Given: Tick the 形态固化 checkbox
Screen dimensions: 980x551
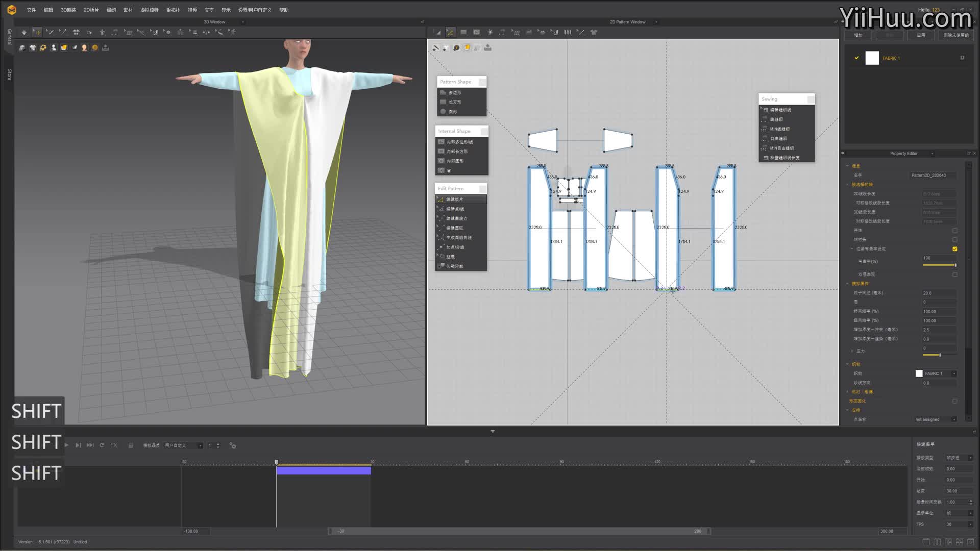Looking at the screenshot, I should pos(954,402).
